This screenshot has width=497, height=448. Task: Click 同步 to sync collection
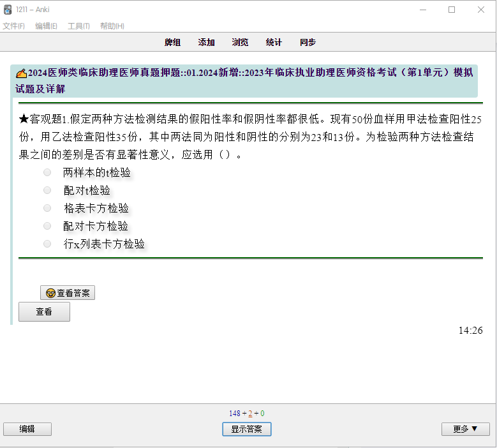[x=308, y=42]
